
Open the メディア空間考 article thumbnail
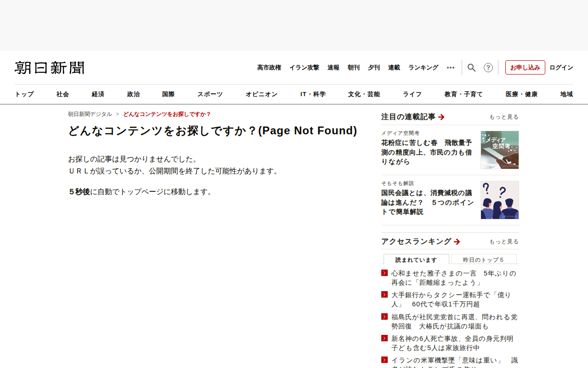(500, 150)
